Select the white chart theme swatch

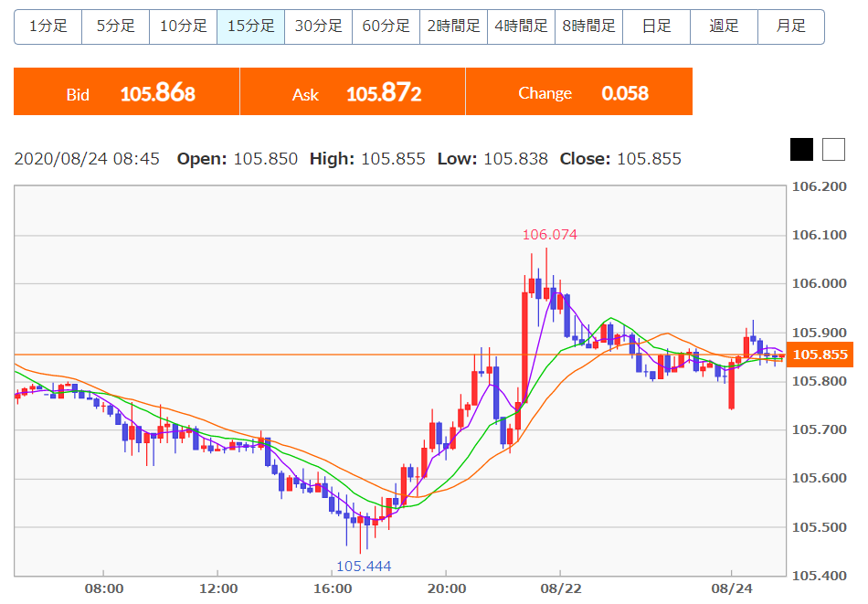[833, 150]
